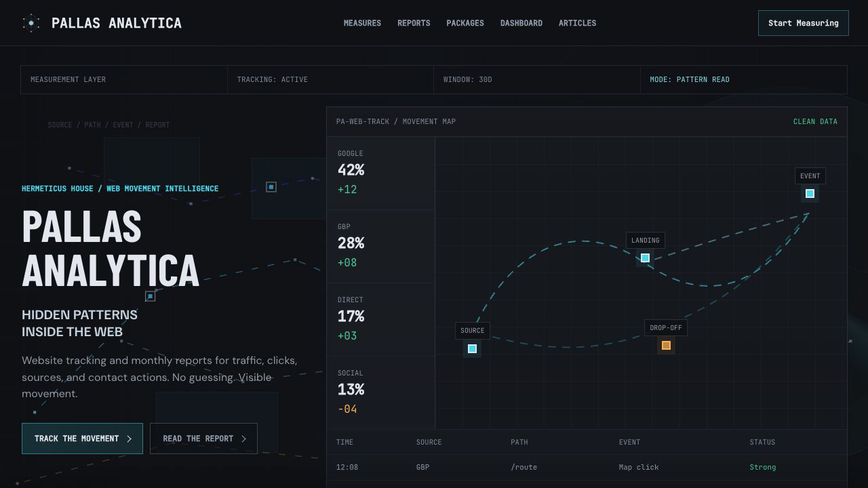868x488 pixels.
Task: Click the /route path cell
Action: [x=524, y=467]
